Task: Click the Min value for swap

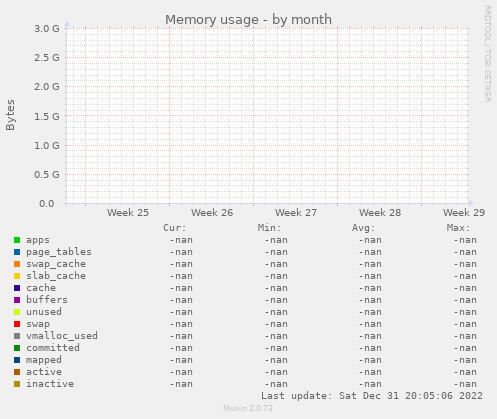Action: click(x=276, y=324)
